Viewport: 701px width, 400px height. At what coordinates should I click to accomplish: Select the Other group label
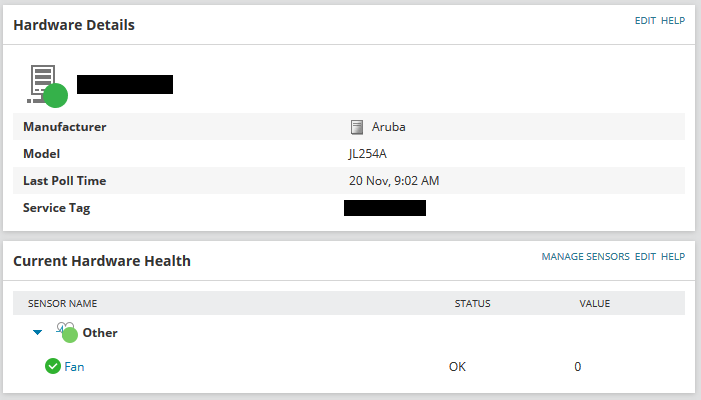click(100, 332)
